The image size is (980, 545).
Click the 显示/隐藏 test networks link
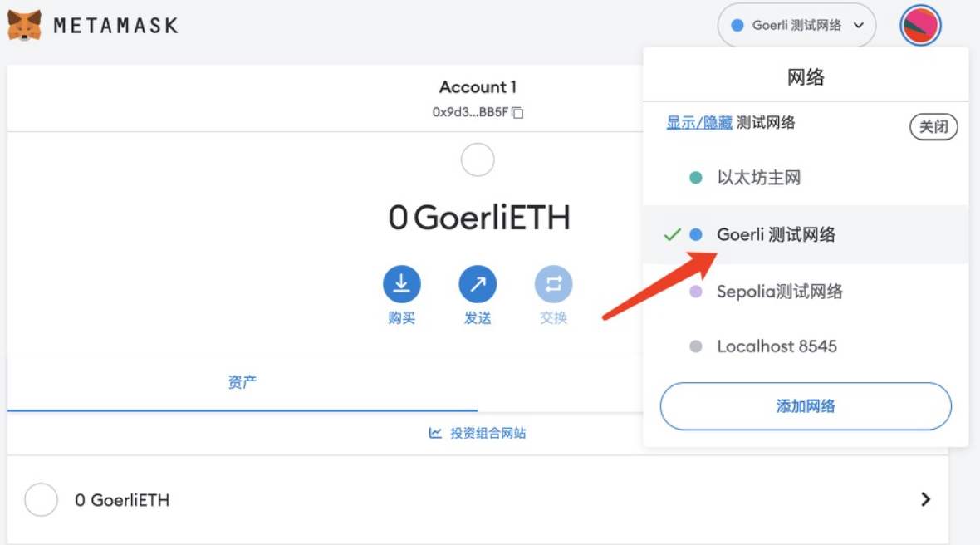tap(698, 122)
